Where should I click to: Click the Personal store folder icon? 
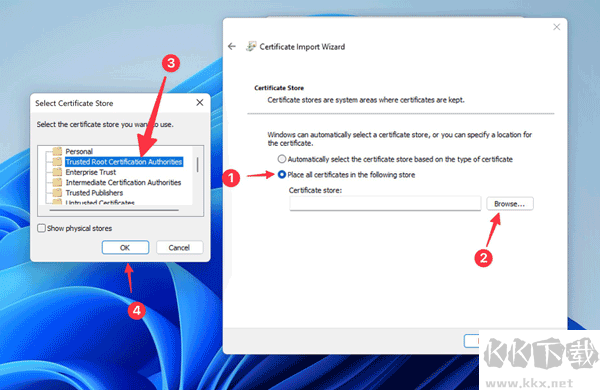coord(57,151)
